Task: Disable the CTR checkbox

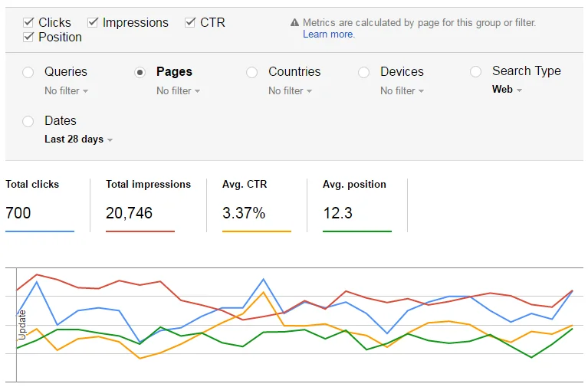Action: (x=190, y=22)
